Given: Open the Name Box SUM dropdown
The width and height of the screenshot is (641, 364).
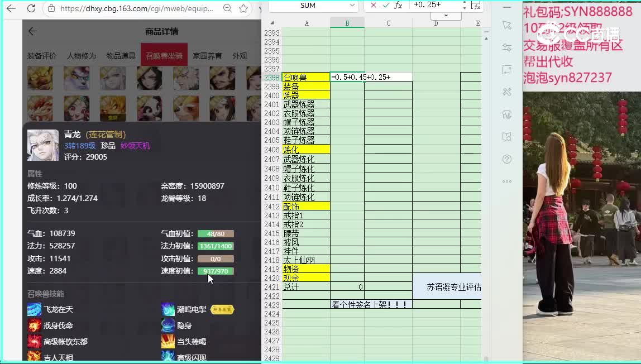Looking at the screenshot, I should (352, 5).
